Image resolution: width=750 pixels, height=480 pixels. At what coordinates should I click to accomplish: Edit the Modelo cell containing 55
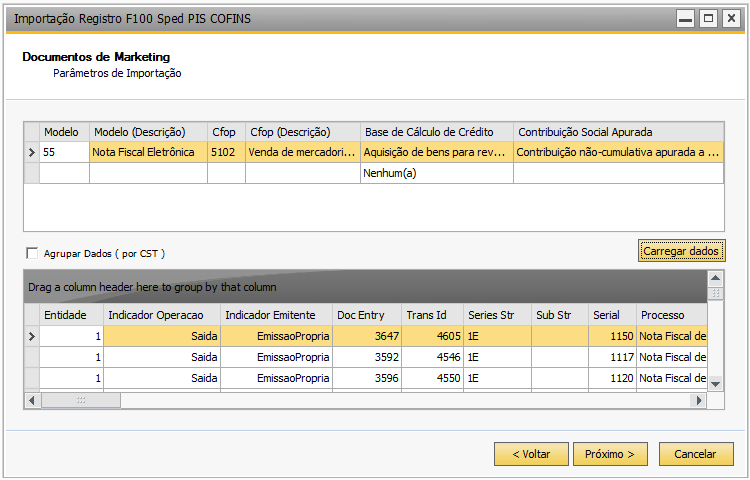(x=65, y=152)
